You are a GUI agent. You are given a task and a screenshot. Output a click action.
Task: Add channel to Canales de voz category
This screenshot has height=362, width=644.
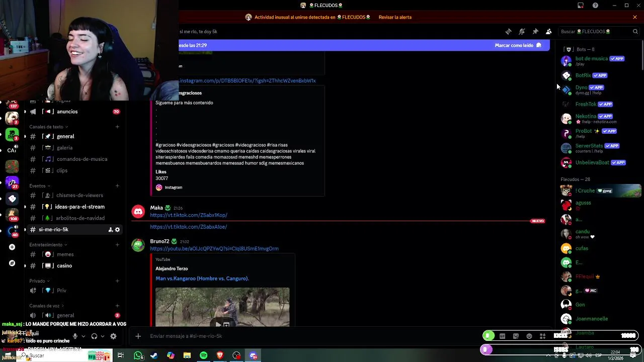click(117, 306)
